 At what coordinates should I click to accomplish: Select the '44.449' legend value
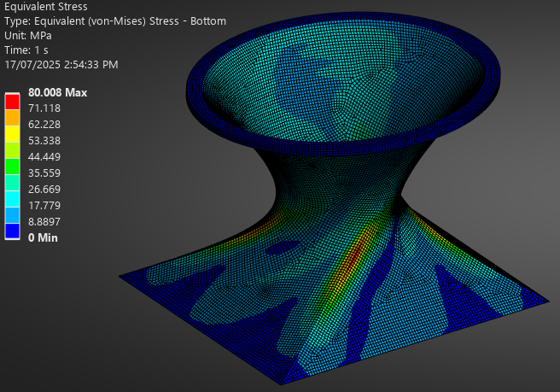coord(44,157)
